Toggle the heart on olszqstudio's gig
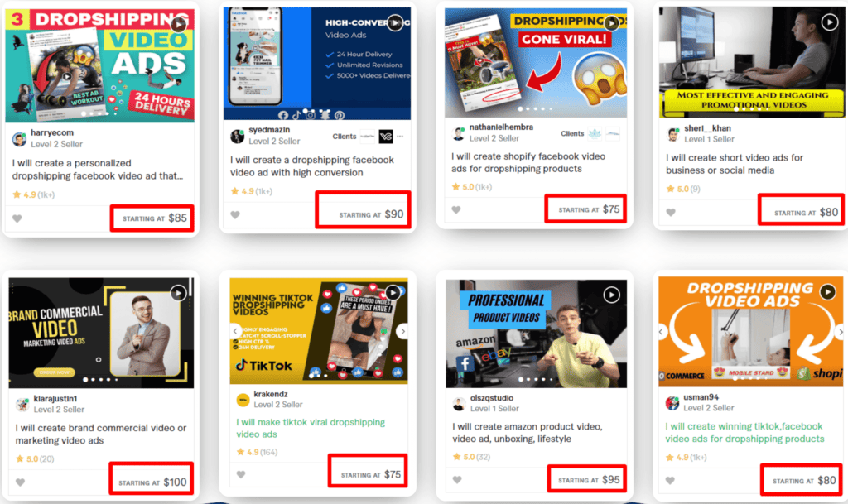This screenshot has width=848, height=504. point(457,480)
